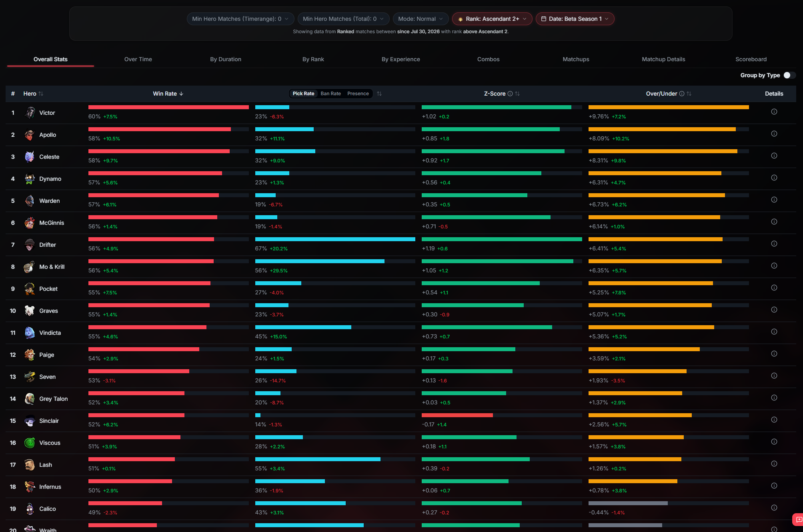Open details info icon for Victor
The image size is (803, 532).
(x=774, y=112)
